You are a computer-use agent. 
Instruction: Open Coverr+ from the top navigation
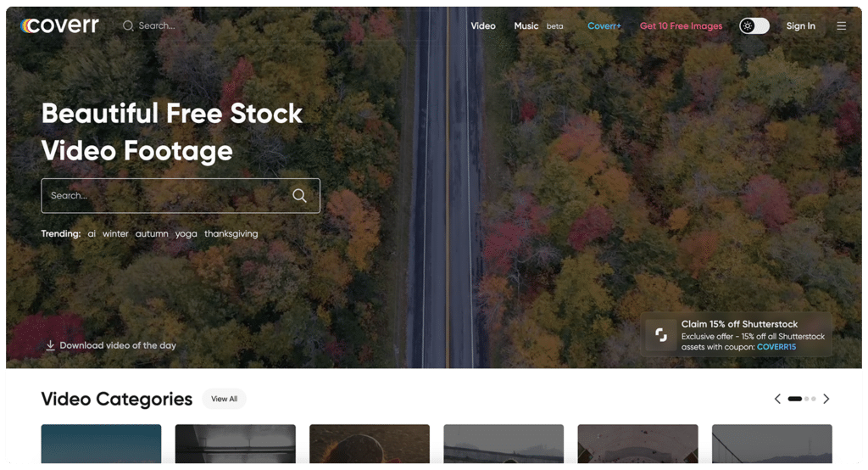tap(604, 26)
